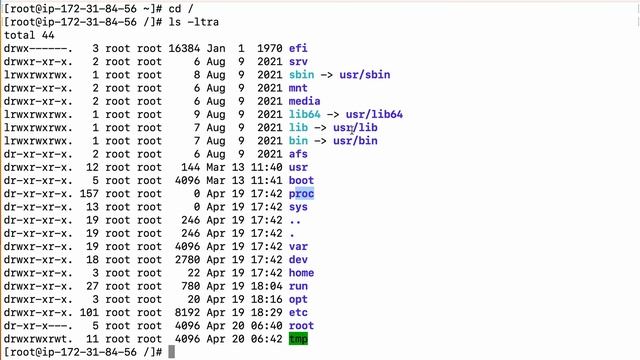Viewport: 640px width, 360px height.
Task: Click the 'cd /' command text
Action: tap(181, 9)
